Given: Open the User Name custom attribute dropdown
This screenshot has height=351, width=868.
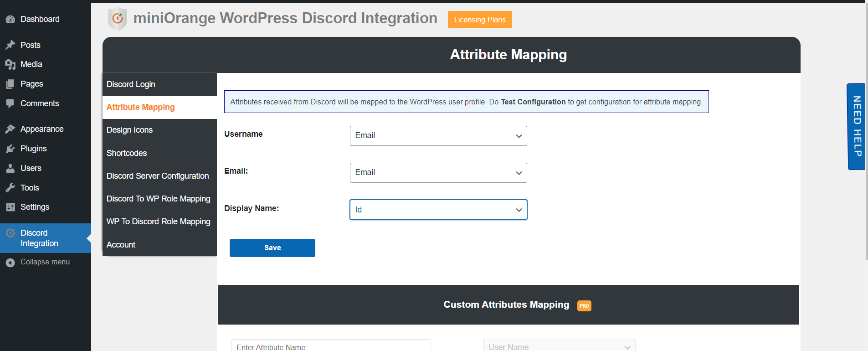Looking at the screenshot, I should point(559,346).
